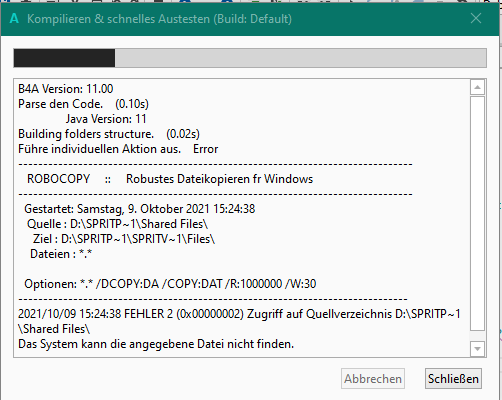The height and width of the screenshot is (400, 502).
Task: Click the 'Java Version: 11' log line
Action: (x=106, y=119)
